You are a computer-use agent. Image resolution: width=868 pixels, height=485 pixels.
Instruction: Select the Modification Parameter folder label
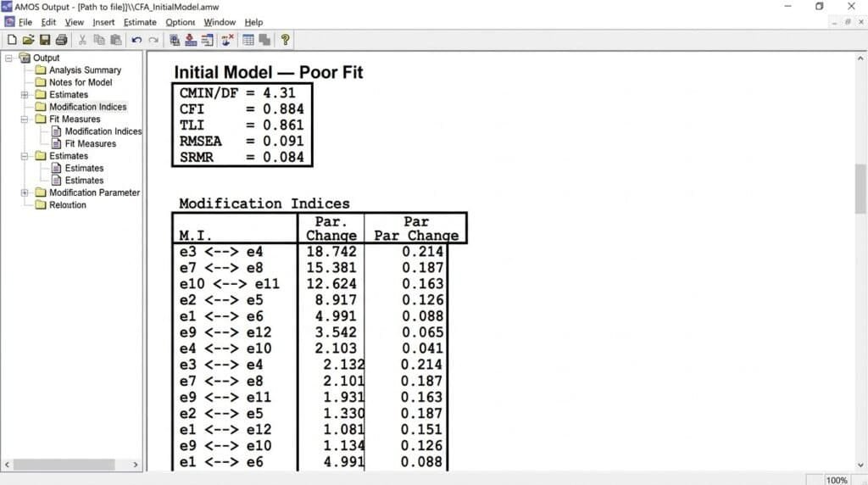point(94,192)
